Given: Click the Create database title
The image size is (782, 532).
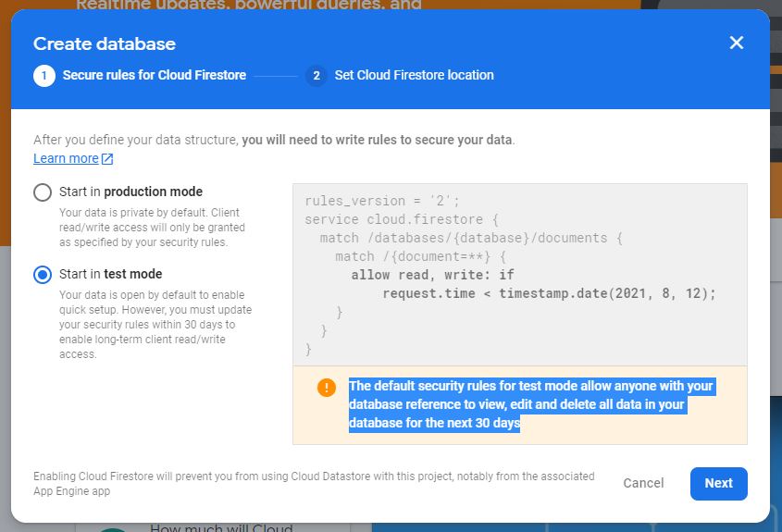Looking at the screenshot, I should [x=105, y=43].
